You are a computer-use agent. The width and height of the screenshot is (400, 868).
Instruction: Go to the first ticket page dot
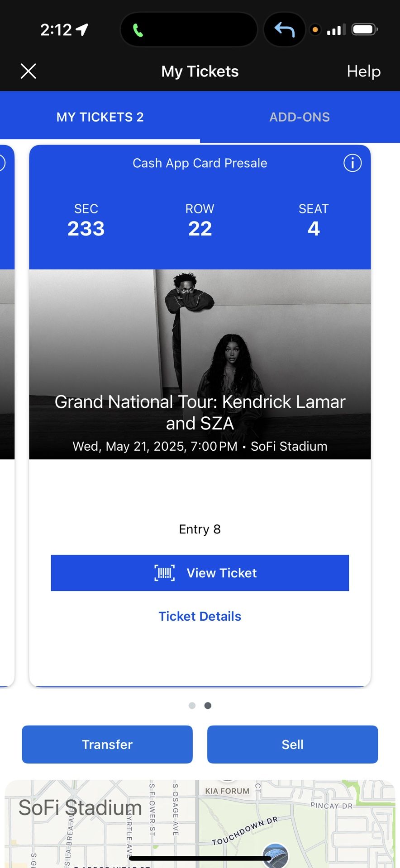pyautogui.click(x=192, y=706)
